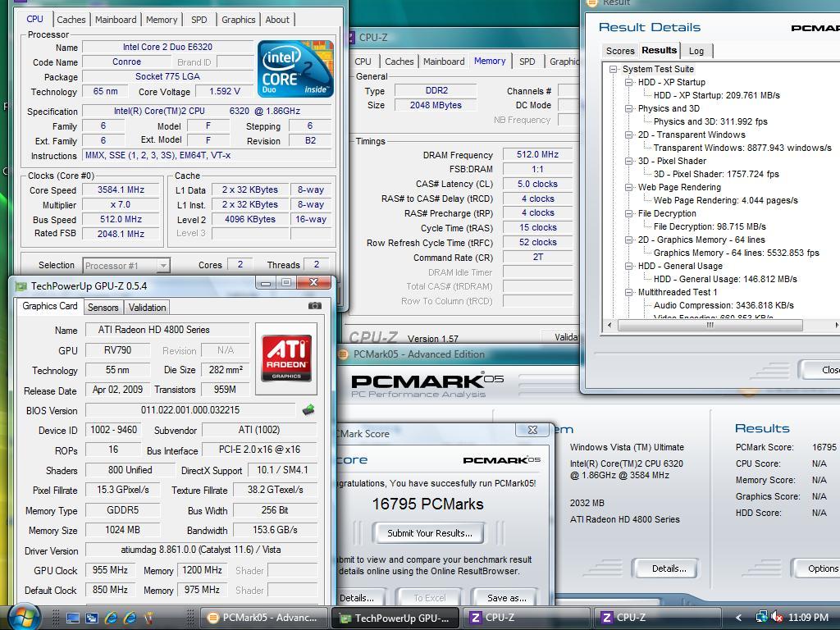Collapse Web Page Rendering node

(629, 188)
